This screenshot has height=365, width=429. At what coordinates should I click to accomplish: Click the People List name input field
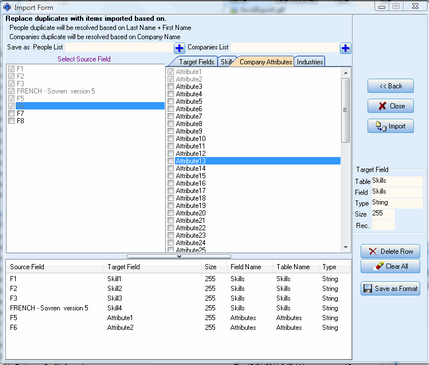click(119, 48)
